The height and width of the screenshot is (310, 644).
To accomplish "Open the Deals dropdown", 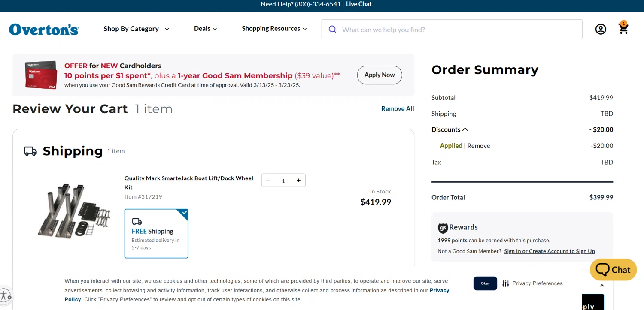I will (x=205, y=29).
